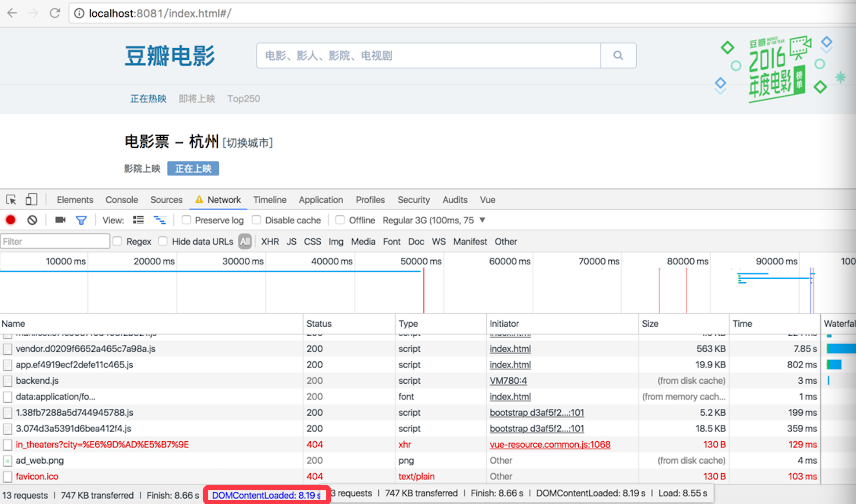
Task: Reload the page with refresh icon
Action: pyautogui.click(x=54, y=13)
